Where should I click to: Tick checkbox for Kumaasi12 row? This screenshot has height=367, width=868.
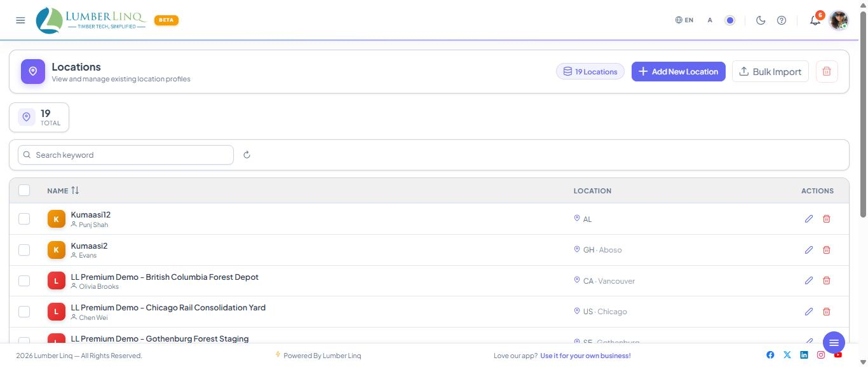(24, 219)
